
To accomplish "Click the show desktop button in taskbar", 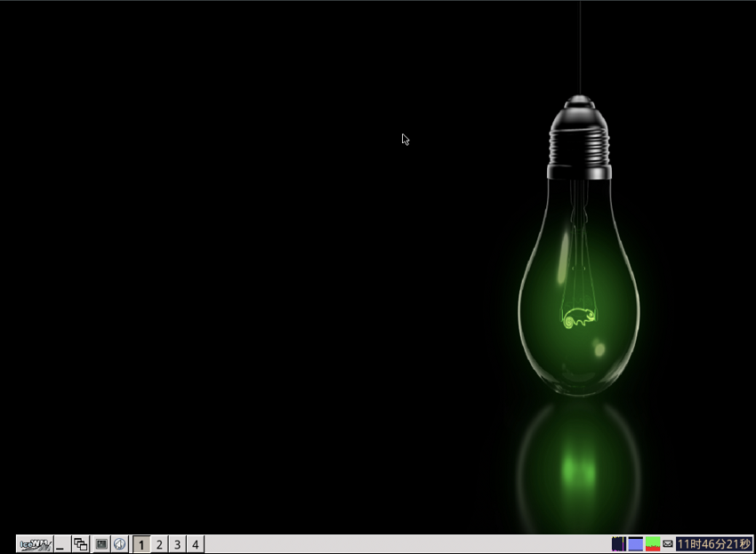I will point(62,544).
